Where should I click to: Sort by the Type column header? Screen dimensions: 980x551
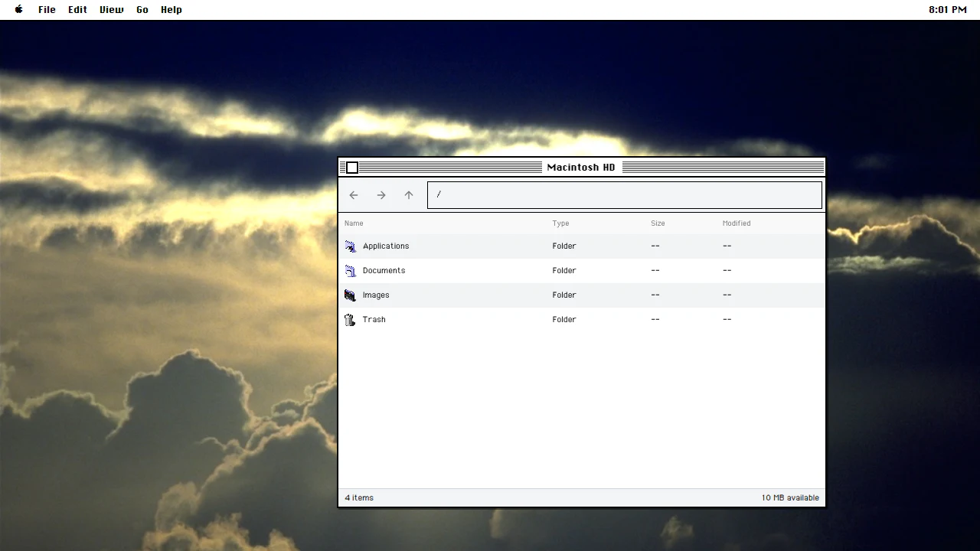point(561,223)
